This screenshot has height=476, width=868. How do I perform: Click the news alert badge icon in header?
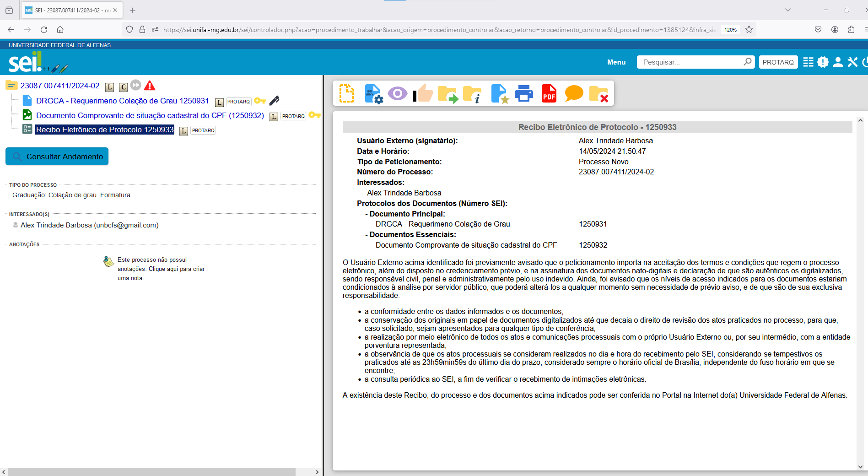coord(823,62)
